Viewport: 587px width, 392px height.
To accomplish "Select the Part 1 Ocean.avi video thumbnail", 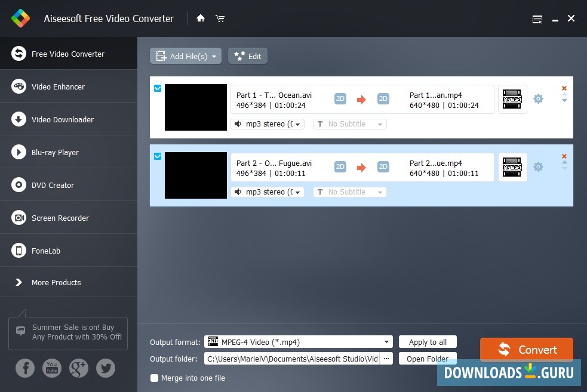I will 196,107.
